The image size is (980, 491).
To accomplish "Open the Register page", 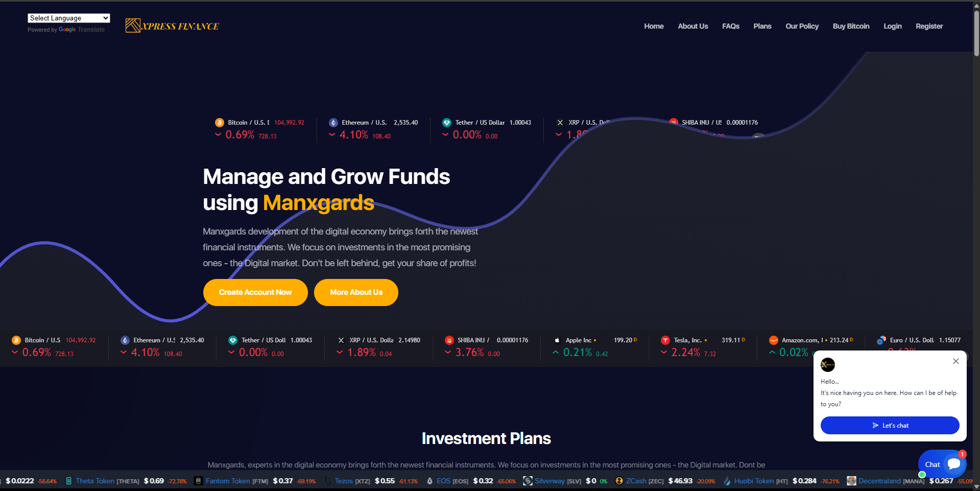I will 929,26.
